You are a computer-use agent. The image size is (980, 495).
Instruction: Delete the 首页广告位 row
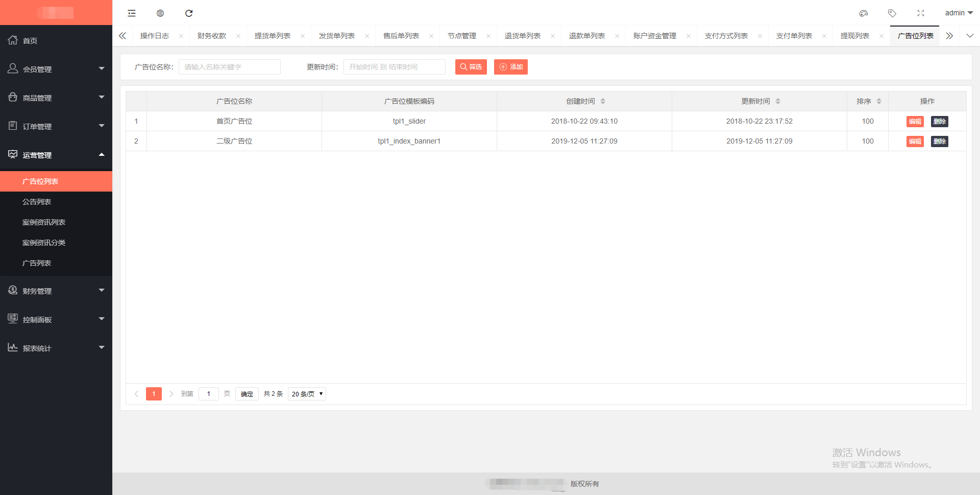pyautogui.click(x=940, y=122)
